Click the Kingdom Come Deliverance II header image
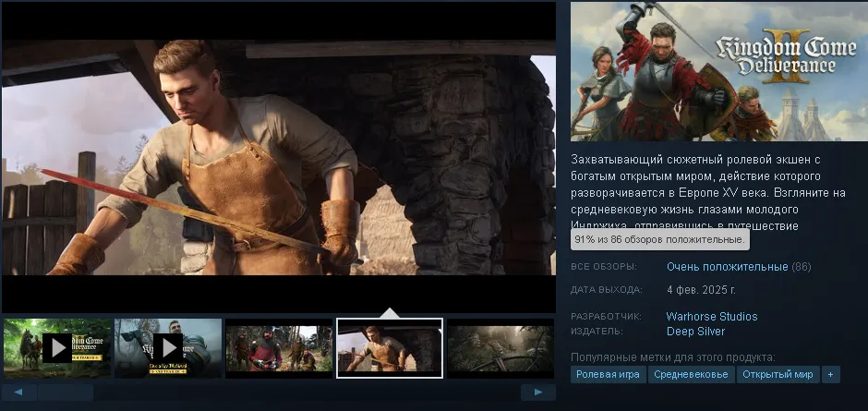The image size is (868, 411). click(719, 71)
